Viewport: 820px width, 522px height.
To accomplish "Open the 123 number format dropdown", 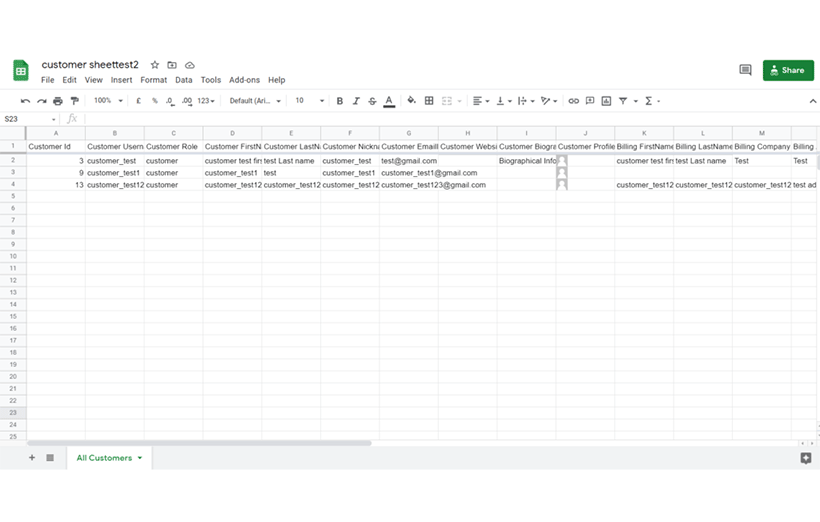I will click(206, 101).
